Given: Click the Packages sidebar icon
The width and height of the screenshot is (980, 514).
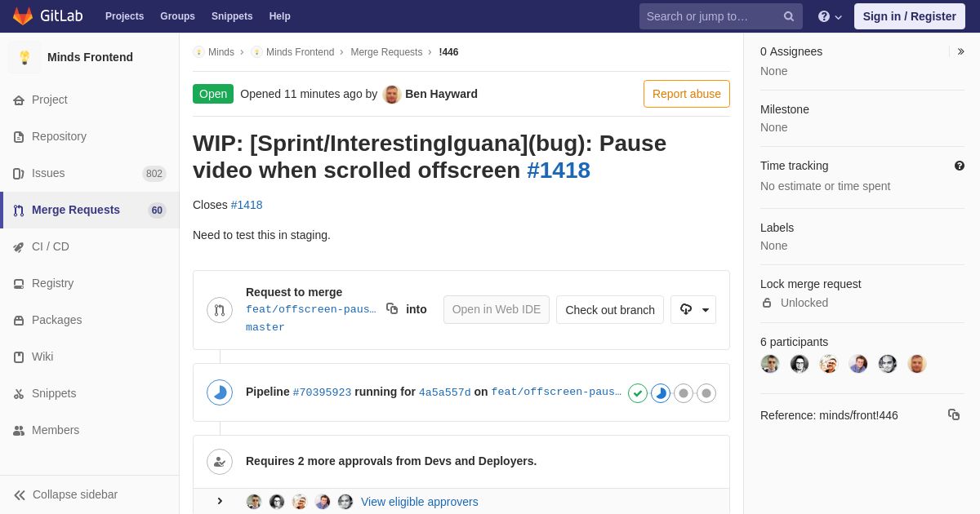Looking at the screenshot, I should 19,321.
